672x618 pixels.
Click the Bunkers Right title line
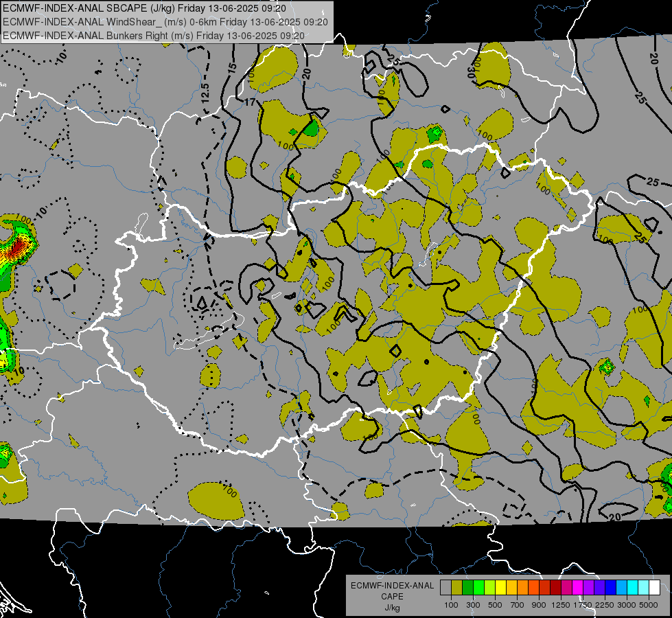tap(154, 36)
